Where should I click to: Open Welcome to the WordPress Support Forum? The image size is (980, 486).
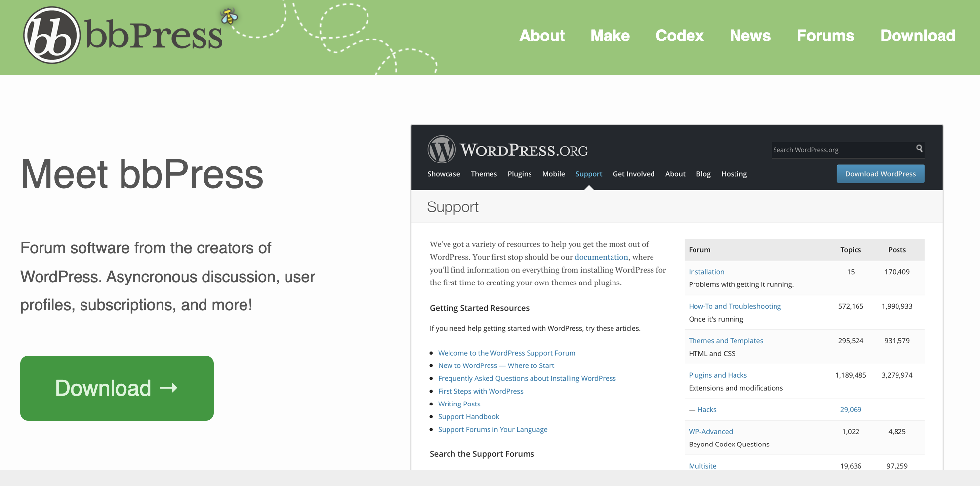pyautogui.click(x=507, y=353)
